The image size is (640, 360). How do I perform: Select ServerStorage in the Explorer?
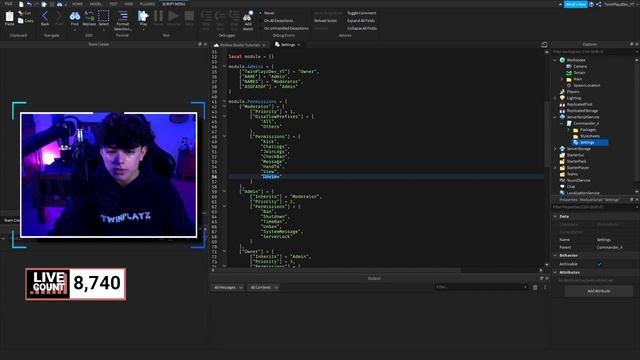coord(578,149)
